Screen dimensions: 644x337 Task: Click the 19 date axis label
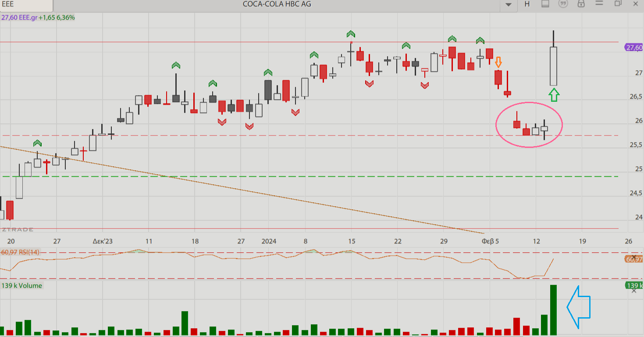(x=582, y=241)
